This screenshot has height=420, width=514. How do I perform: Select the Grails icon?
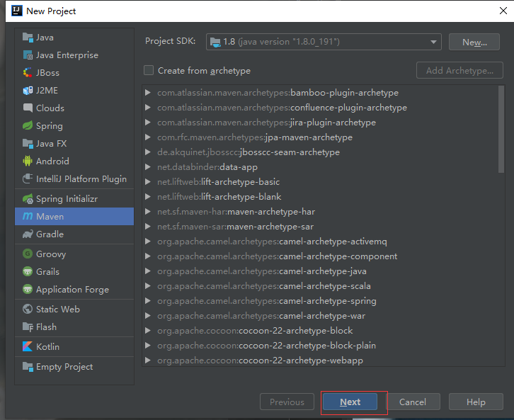click(x=28, y=272)
